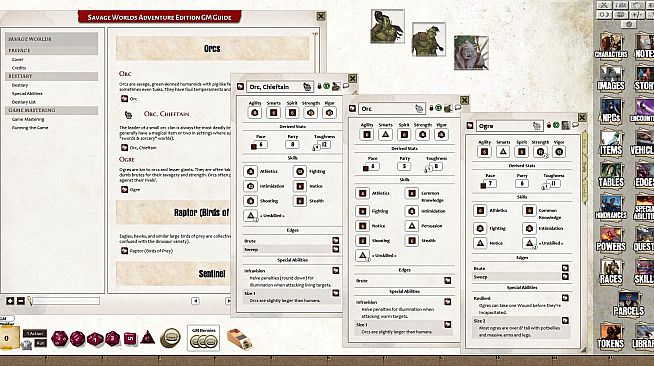The image size is (654, 366).
Task: Open Size 1 link on Orc, Chieftain sheet
Action: [336, 293]
